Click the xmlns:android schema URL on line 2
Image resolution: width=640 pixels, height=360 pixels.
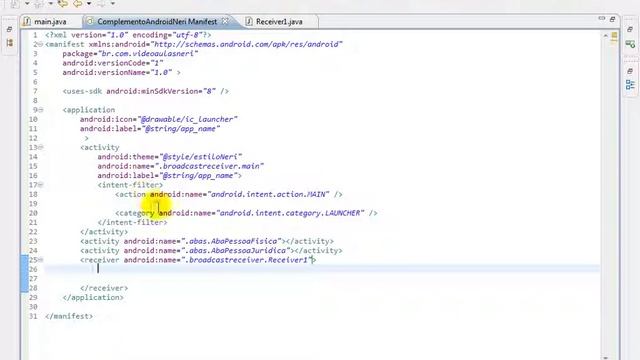tap(247, 44)
